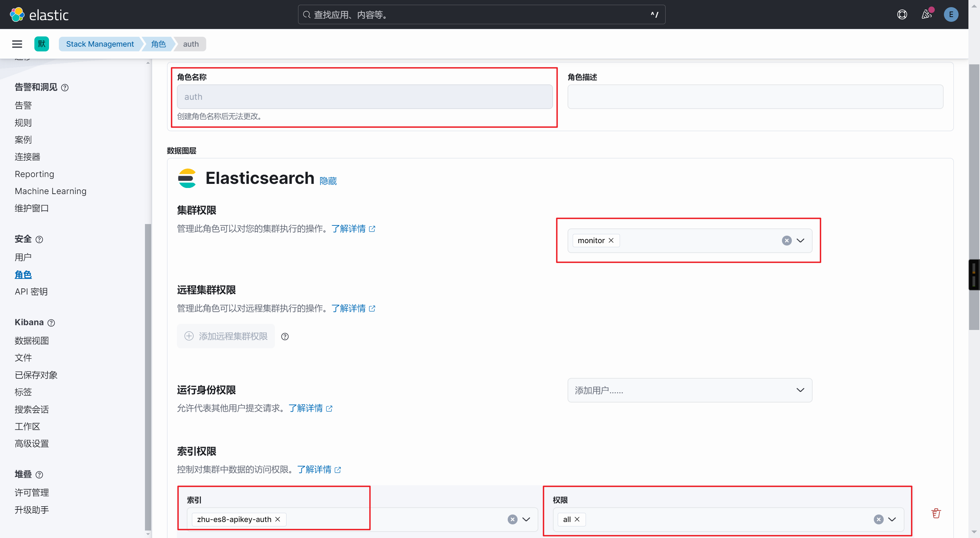Remove the all privilege tag
Viewport: 980px width, 538px height.
577,519
